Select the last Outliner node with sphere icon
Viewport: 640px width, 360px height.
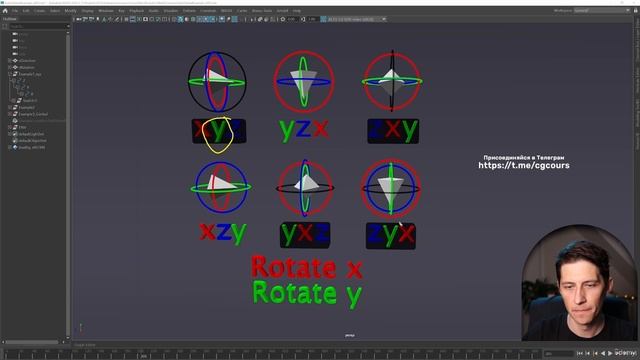(29, 147)
